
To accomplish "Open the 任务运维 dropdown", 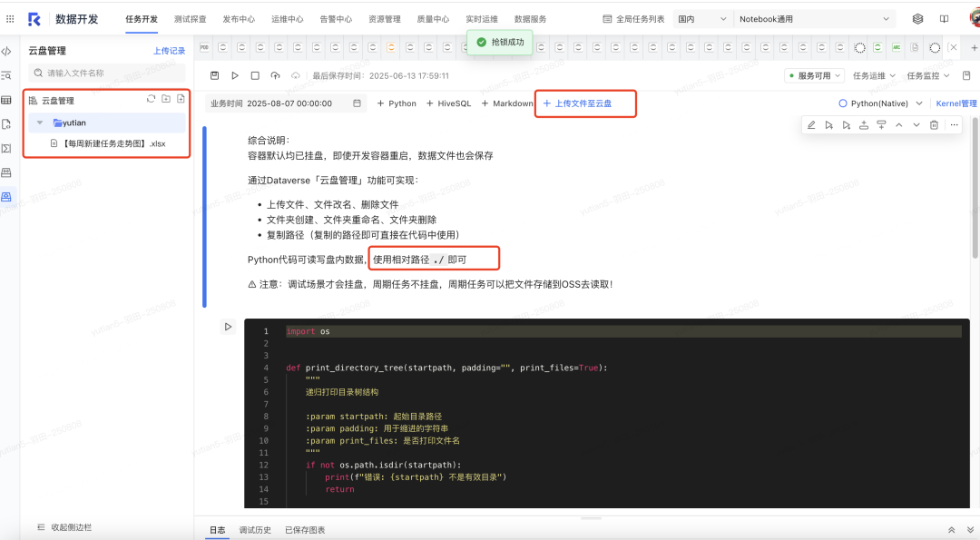I will (874, 75).
